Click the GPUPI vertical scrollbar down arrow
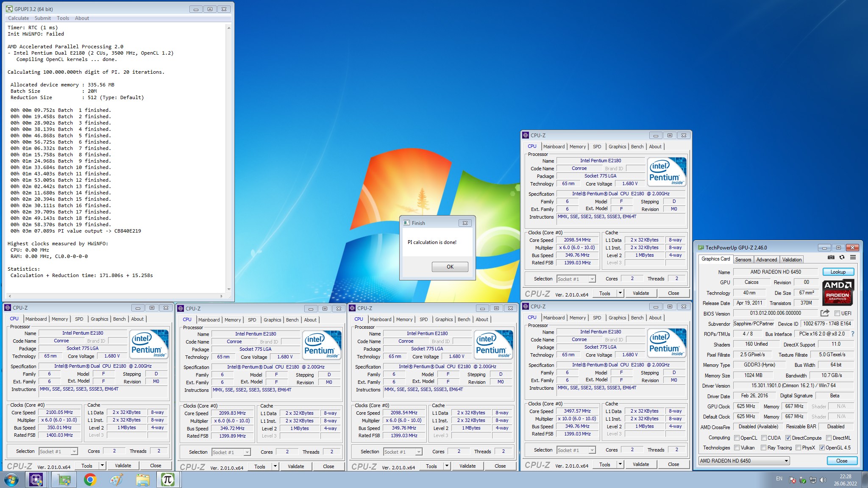The height and width of the screenshot is (488, 868). (x=229, y=289)
